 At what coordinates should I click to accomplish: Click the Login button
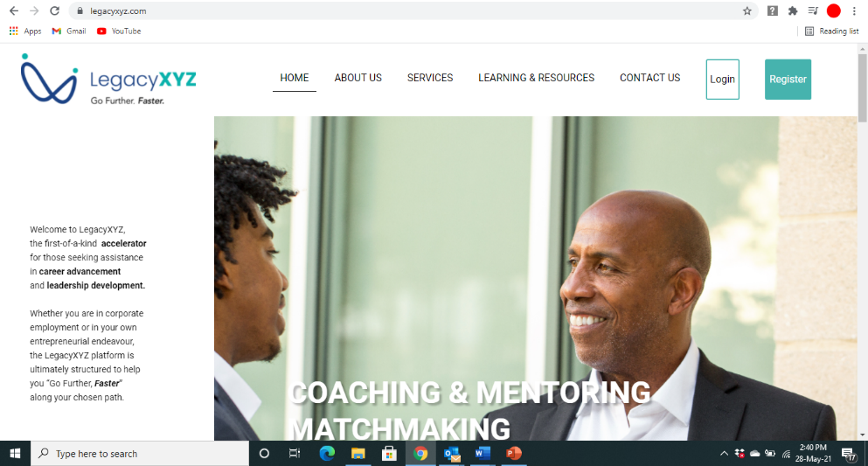pos(722,80)
